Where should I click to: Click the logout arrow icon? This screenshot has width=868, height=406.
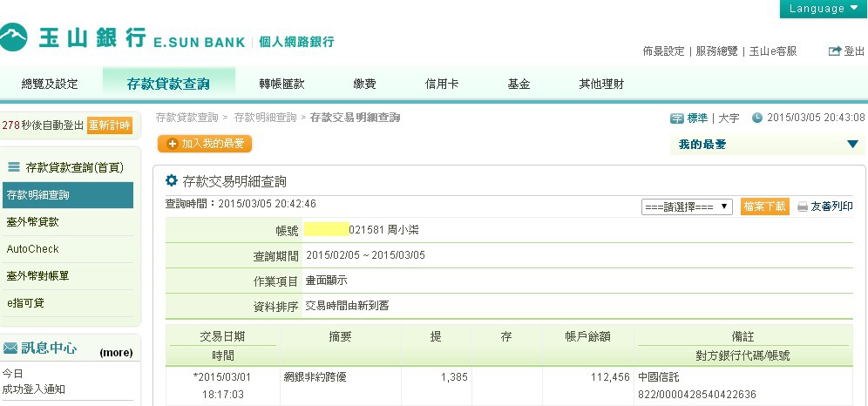tap(834, 51)
